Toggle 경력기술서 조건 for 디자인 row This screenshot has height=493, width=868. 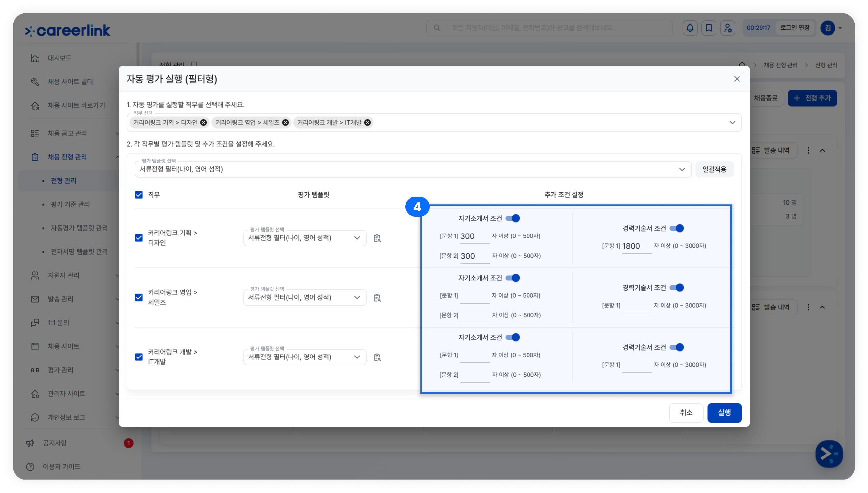677,228
